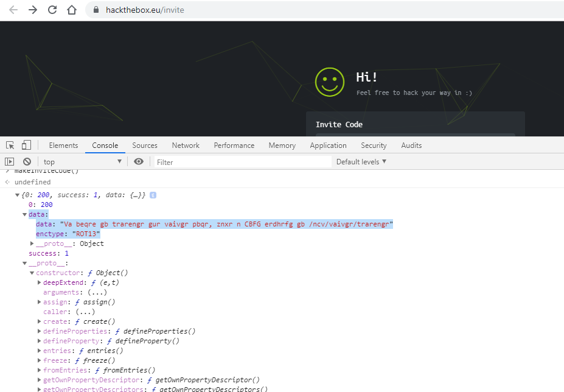Select the inspect element picker tool
Viewport: 564px width, 392px height.
click(9, 145)
